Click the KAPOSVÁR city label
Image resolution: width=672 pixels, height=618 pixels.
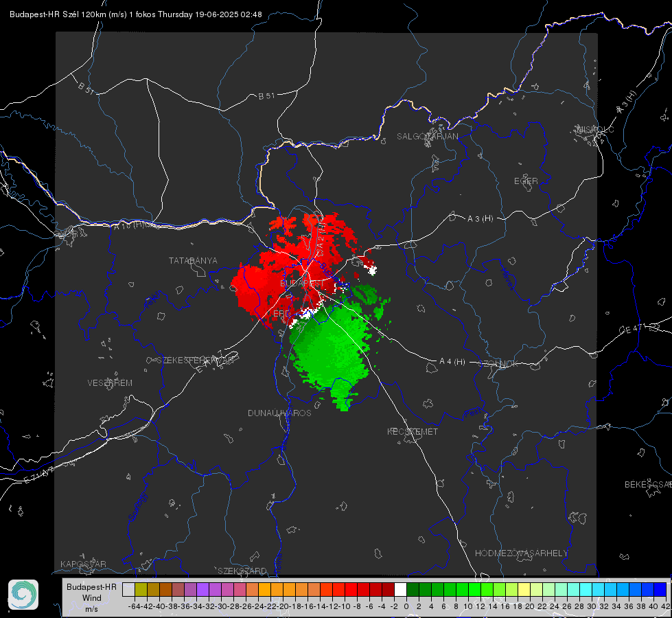point(83,564)
